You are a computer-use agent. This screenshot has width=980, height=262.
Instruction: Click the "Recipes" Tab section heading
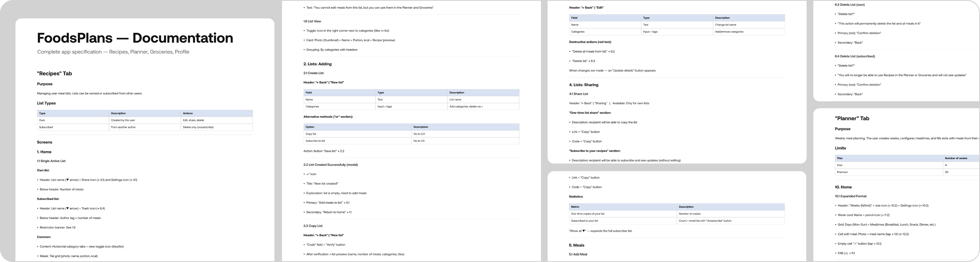54,73
